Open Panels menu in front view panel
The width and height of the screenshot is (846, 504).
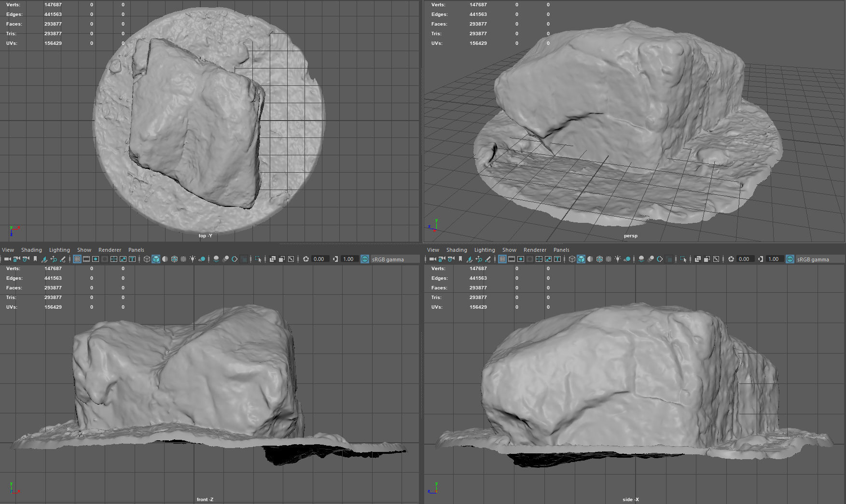tap(136, 250)
